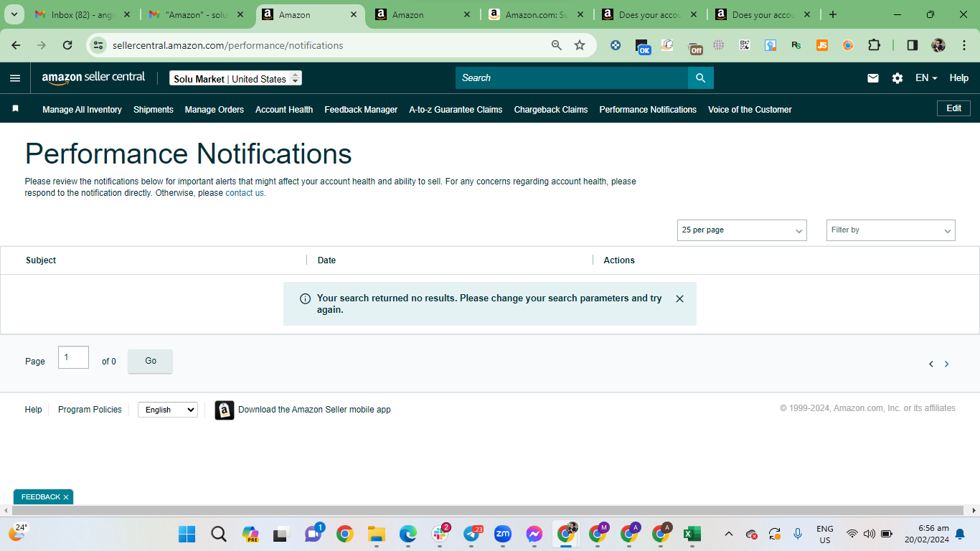
Task: Open a new browser tab
Action: pos(833,14)
